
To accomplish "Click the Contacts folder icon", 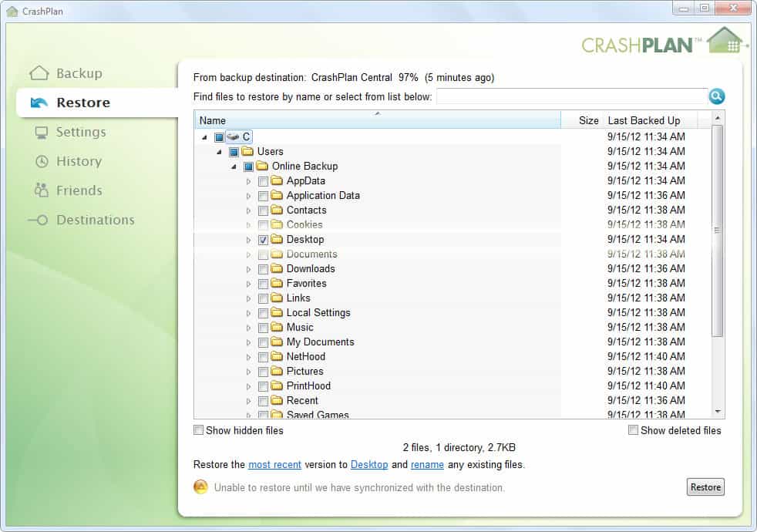I will pyautogui.click(x=277, y=210).
